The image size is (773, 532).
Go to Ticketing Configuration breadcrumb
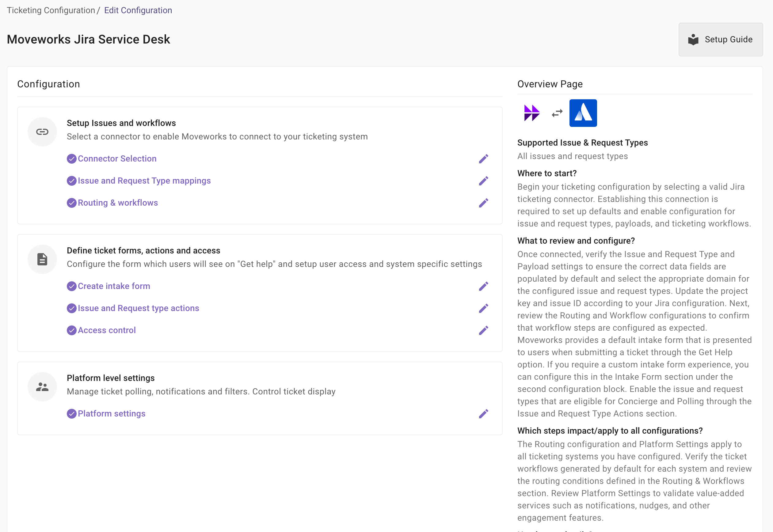[x=51, y=10]
